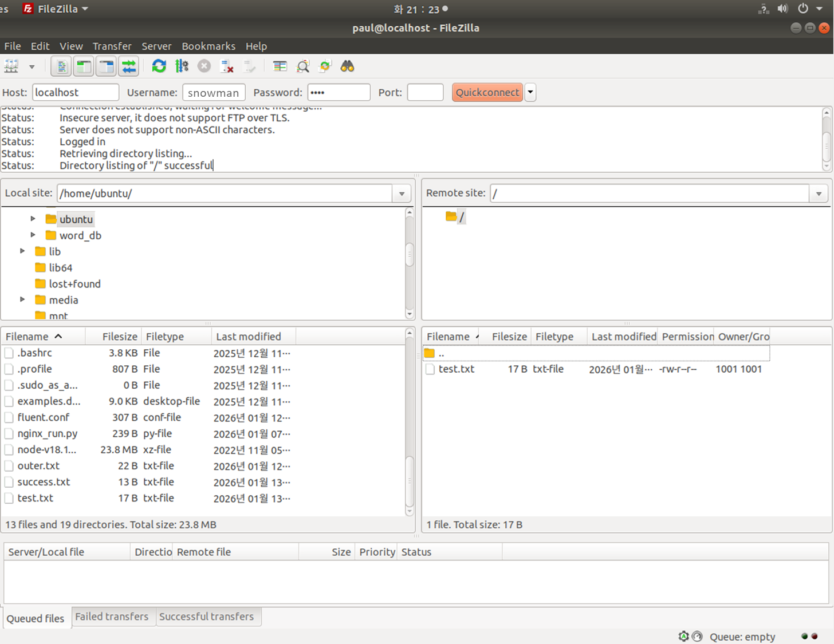Toggle directory comparison
The width and height of the screenshot is (834, 644).
[x=302, y=66]
